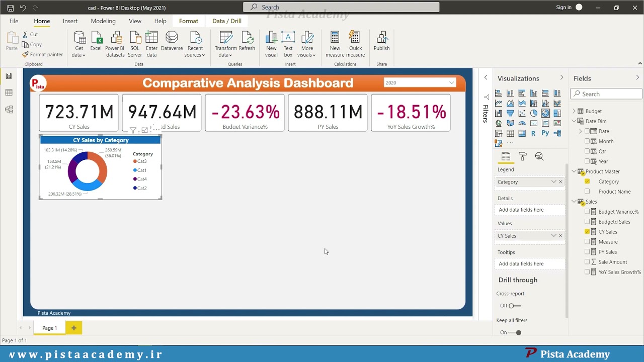Expand the Budget table in Fields
The image size is (644, 362).
[x=574, y=111]
